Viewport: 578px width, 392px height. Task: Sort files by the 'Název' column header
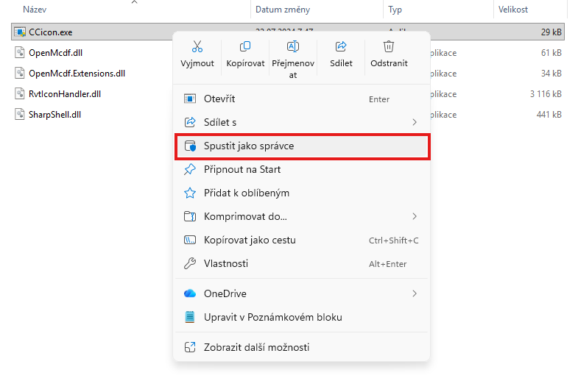coord(36,10)
